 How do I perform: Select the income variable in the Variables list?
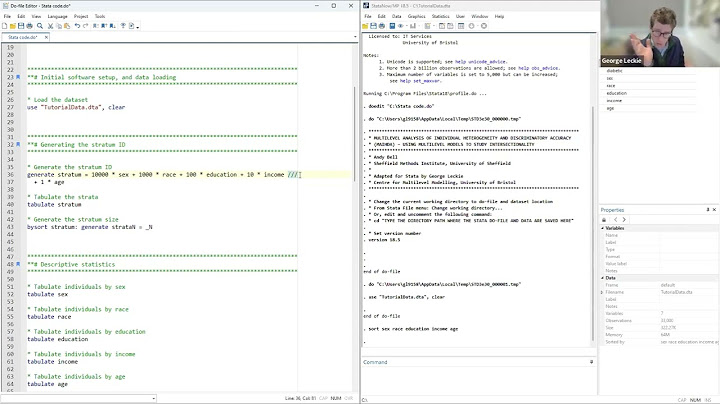[x=614, y=101]
